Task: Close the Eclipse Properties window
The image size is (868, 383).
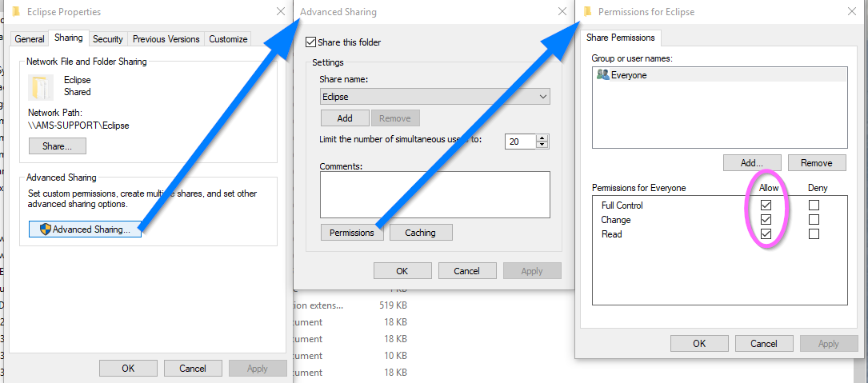Action: (280, 11)
